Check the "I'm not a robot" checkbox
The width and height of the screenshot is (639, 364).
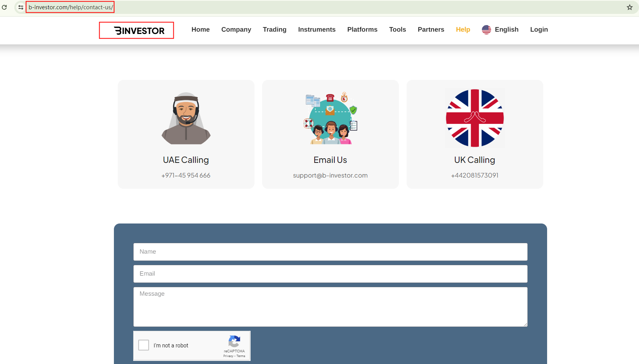coord(144,345)
